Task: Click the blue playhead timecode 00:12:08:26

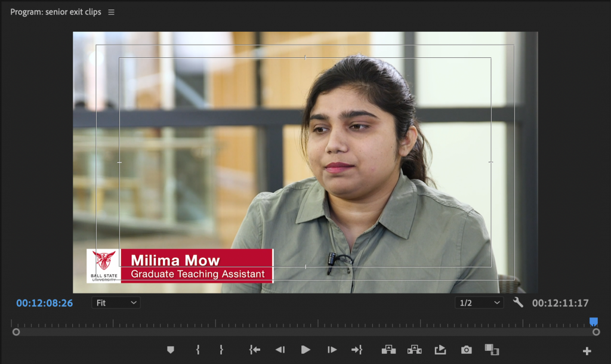Action: (x=44, y=303)
